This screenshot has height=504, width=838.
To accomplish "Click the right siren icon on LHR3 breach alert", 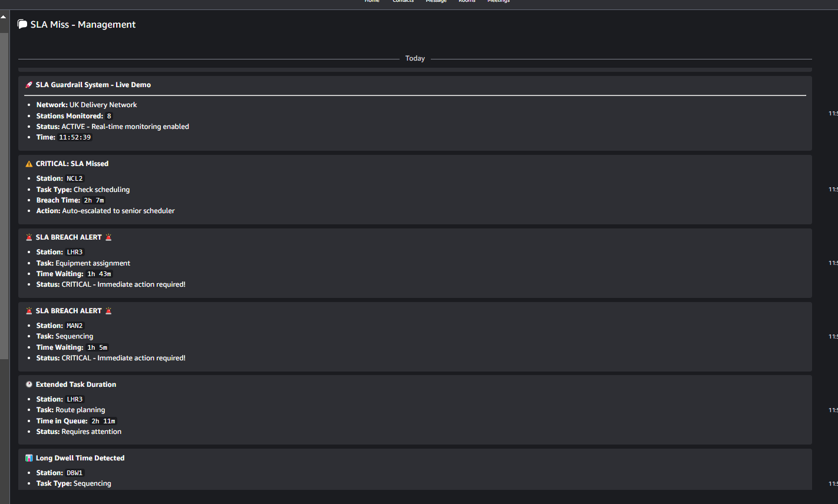I will coord(108,237).
